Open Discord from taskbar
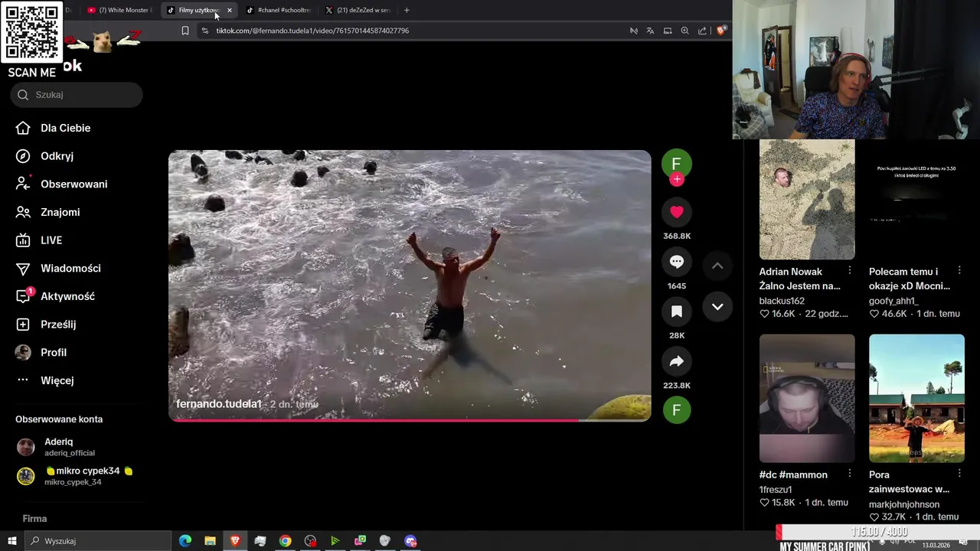 [x=410, y=541]
